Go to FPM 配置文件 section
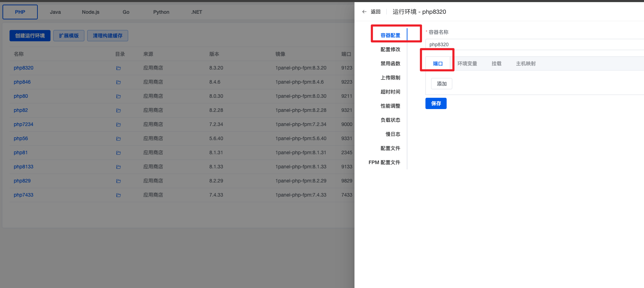 click(384, 162)
